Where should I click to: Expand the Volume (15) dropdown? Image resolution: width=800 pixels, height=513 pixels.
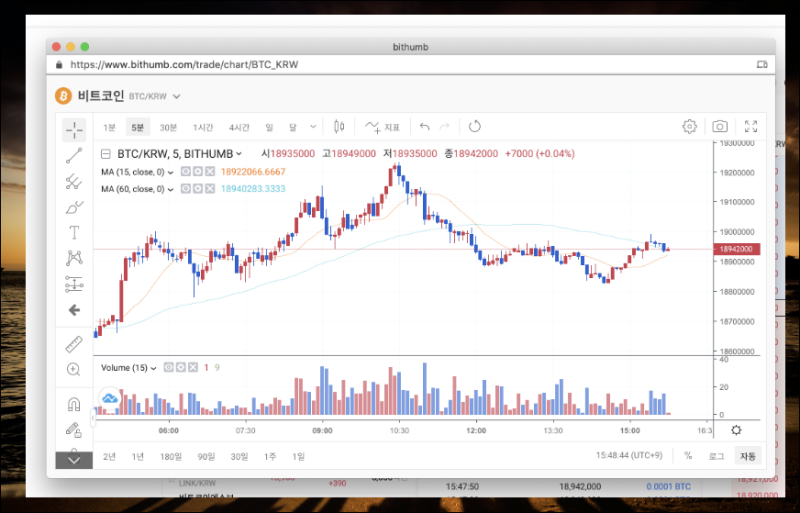[x=153, y=369]
